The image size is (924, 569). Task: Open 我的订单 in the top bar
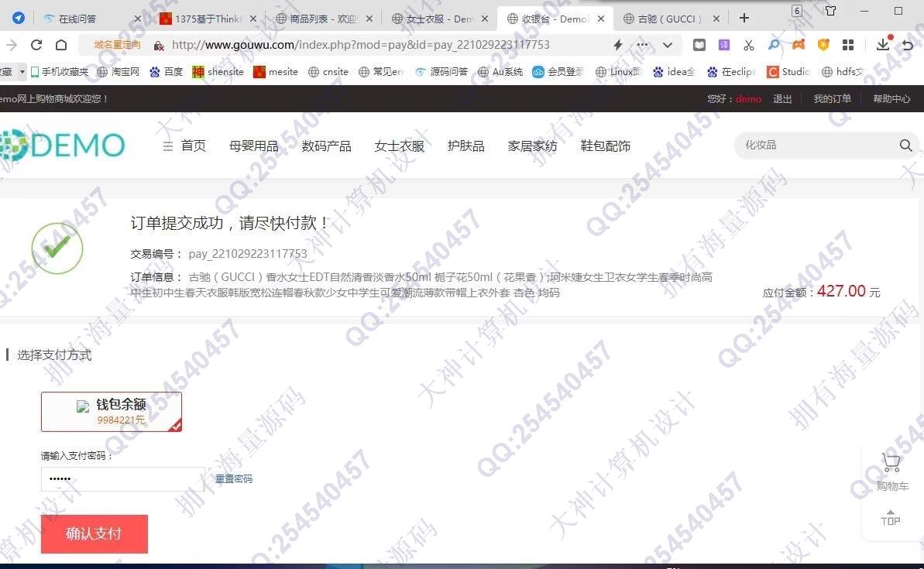[832, 99]
